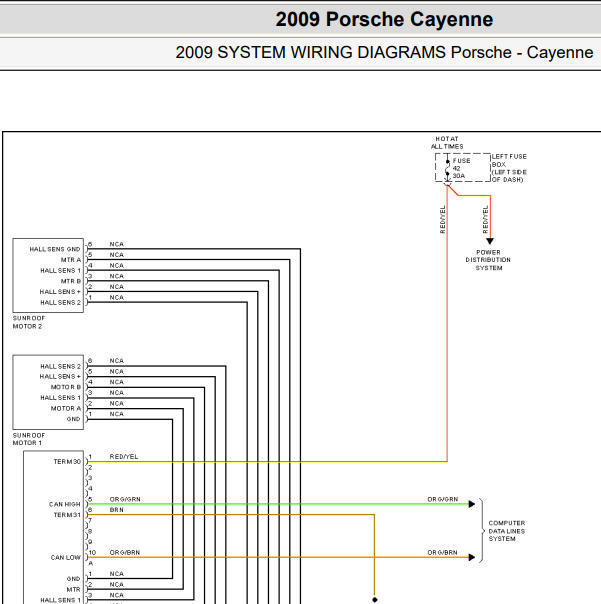Select the "FUSE 42 30A" fuse label
Viewport: 601px width, 604px height.
(461, 168)
